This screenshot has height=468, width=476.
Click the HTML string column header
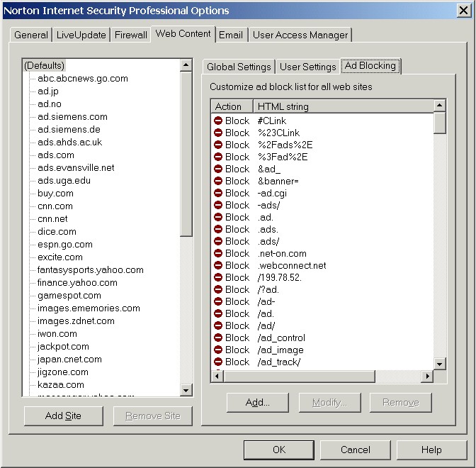(343, 106)
